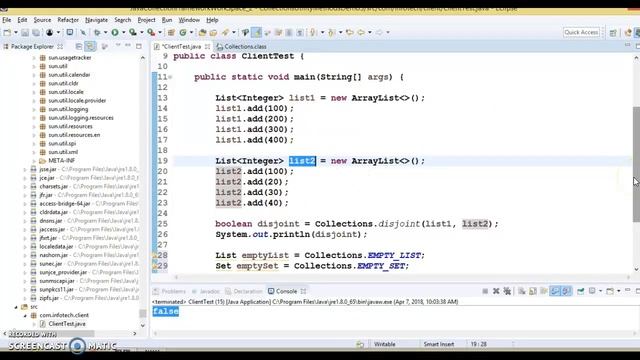Open the Debug dropdown arrow
The height and width of the screenshot is (360, 640).
(x=105, y=32)
